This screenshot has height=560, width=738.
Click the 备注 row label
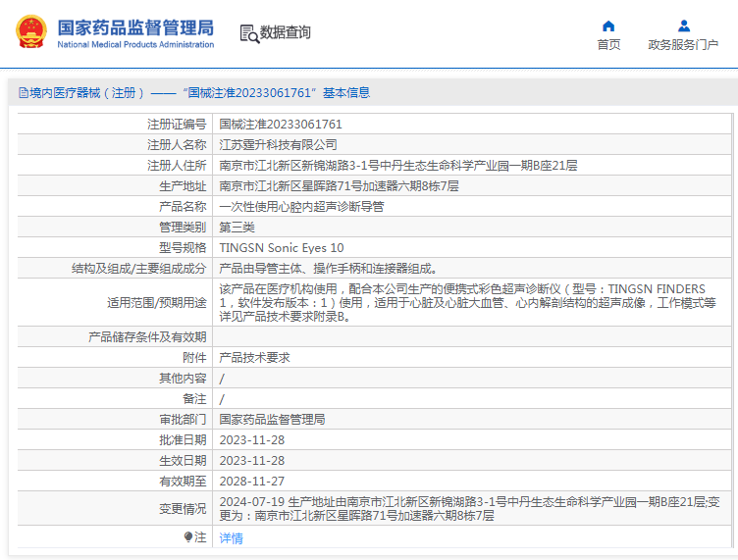point(194,399)
